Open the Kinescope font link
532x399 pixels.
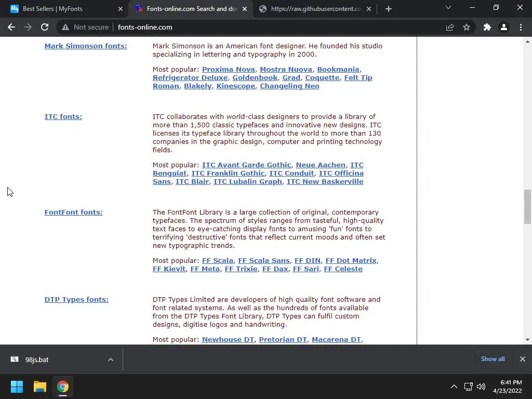pos(235,86)
